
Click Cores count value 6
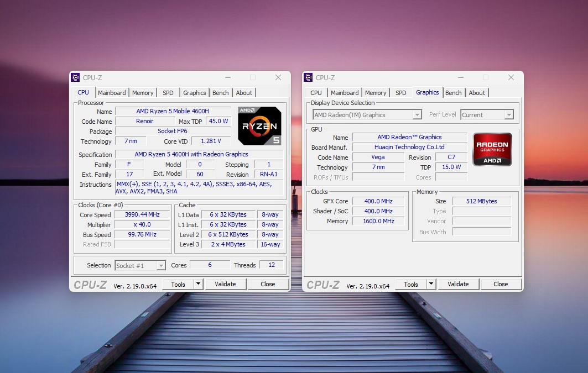[210, 265]
